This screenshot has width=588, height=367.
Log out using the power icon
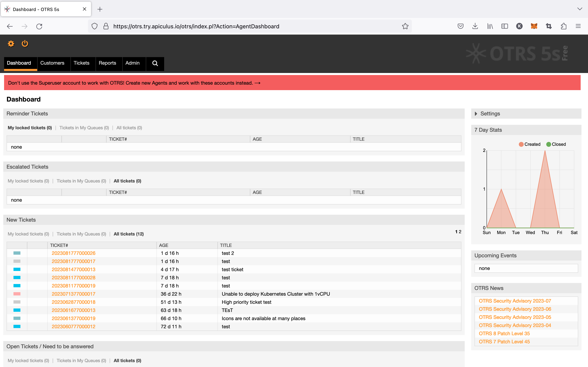pyautogui.click(x=25, y=44)
